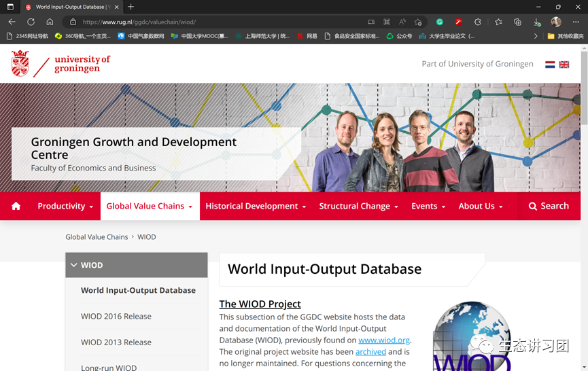This screenshot has height=371, width=588.
Task: Go to the GGDC home via house icon
Action: pyautogui.click(x=16, y=206)
